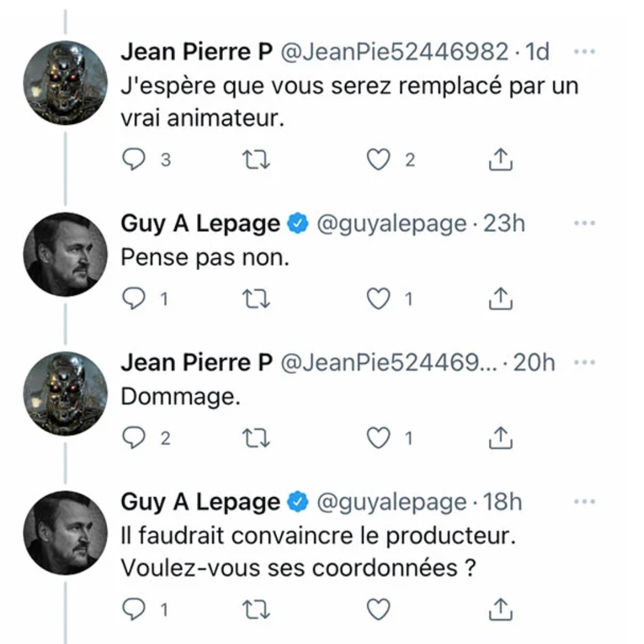The height and width of the screenshot is (644, 644).
Task: Share the "Dommage." tweet
Action: (501, 438)
